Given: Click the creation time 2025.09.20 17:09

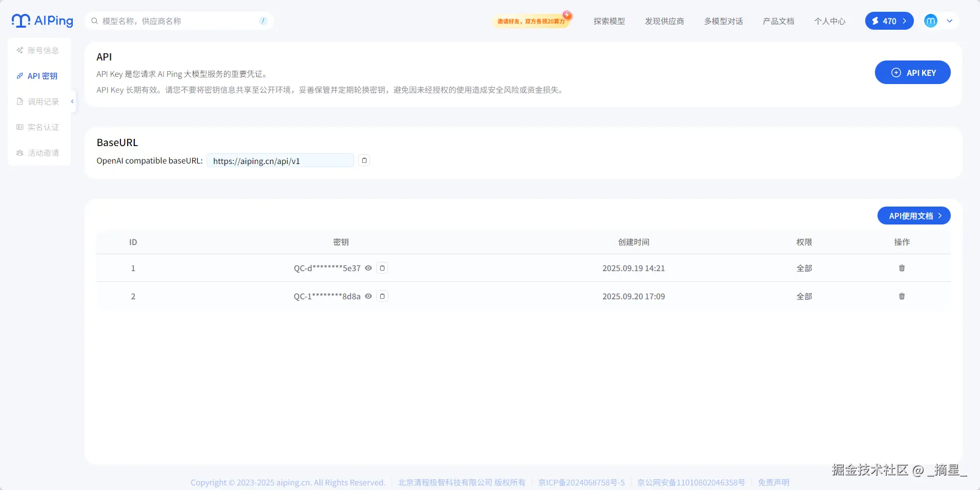Looking at the screenshot, I should coord(634,296).
